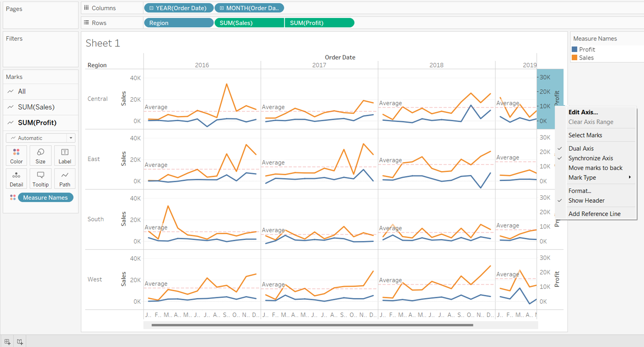This screenshot has width=644, height=347.
Task: Toggle the Dual Axis option
Action: (x=581, y=149)
